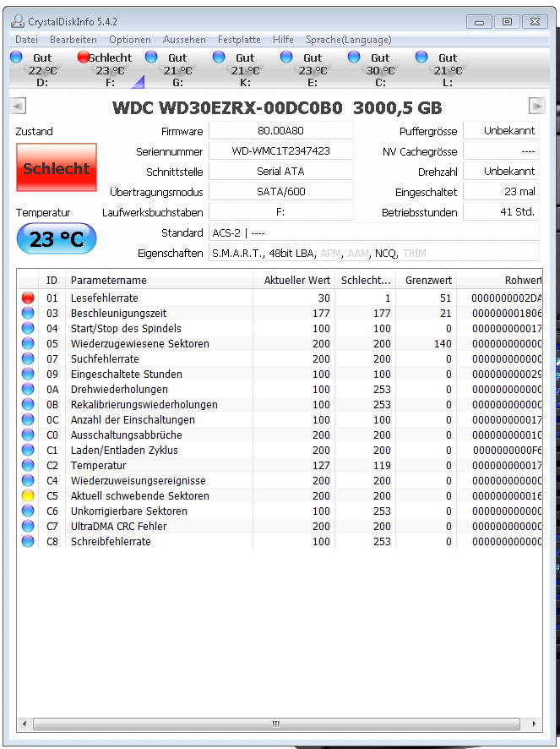Click yellow icon for Aktuell schwebende Sektoren

tap(28, 496)
